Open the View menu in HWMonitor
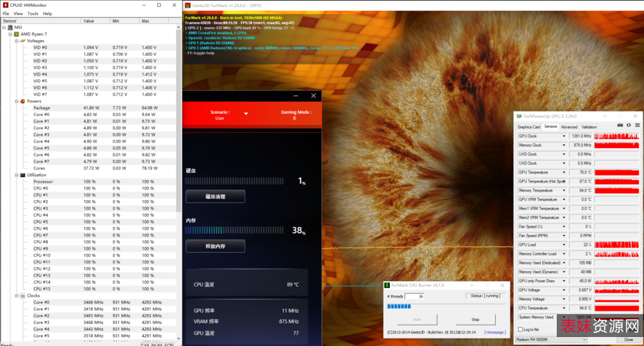The height and width of the screenshot is (346, 644). click(x=19, y=14)
